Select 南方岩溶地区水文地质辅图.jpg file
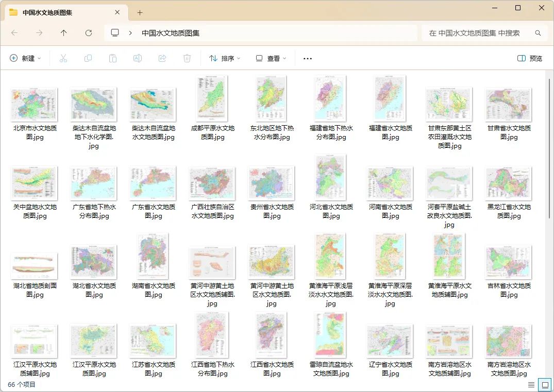This screenshot has height=392, width=554. point(449,350)
